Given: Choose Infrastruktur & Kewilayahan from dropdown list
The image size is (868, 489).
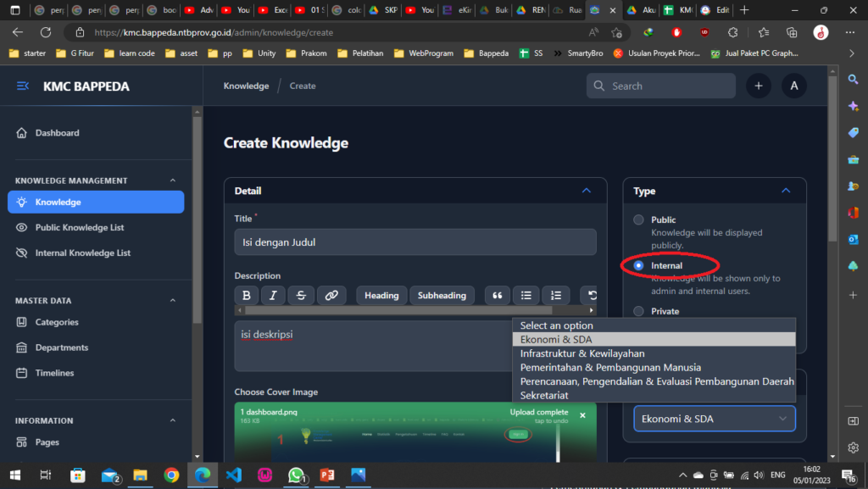Looking at the screenshot, I should click(582, 353).
